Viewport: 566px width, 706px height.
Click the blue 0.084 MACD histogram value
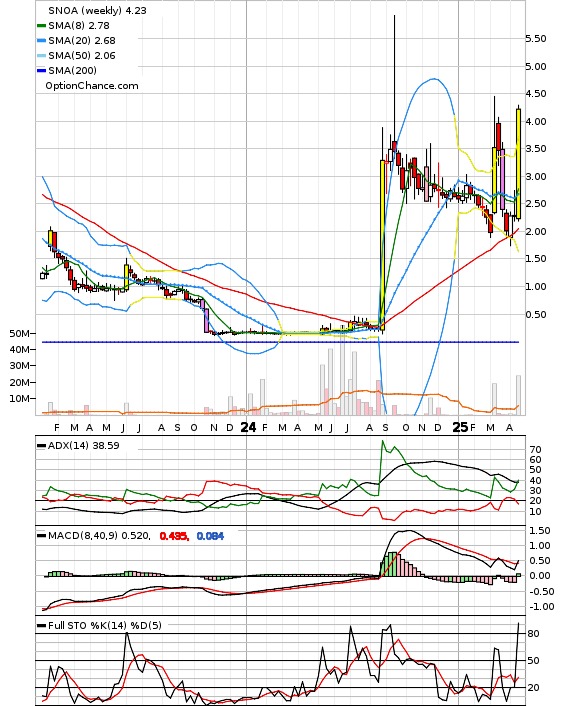[x=210, y=536]
